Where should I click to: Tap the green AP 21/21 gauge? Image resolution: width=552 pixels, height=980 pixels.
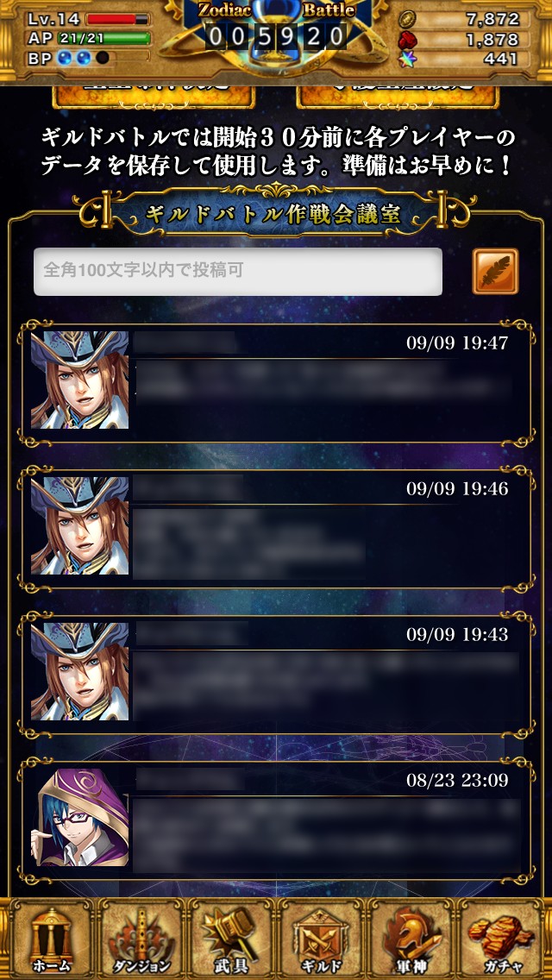pos(103,38)
